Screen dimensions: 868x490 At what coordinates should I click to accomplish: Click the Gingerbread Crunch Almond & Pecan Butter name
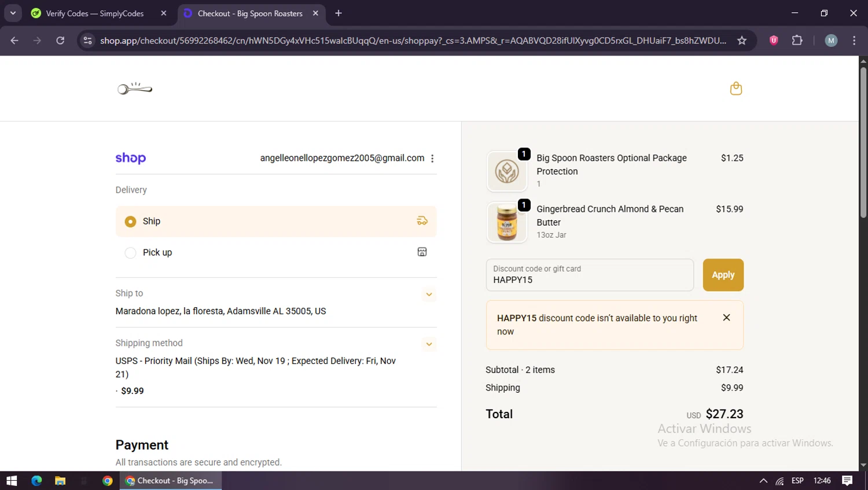click(x=610, y=216)
